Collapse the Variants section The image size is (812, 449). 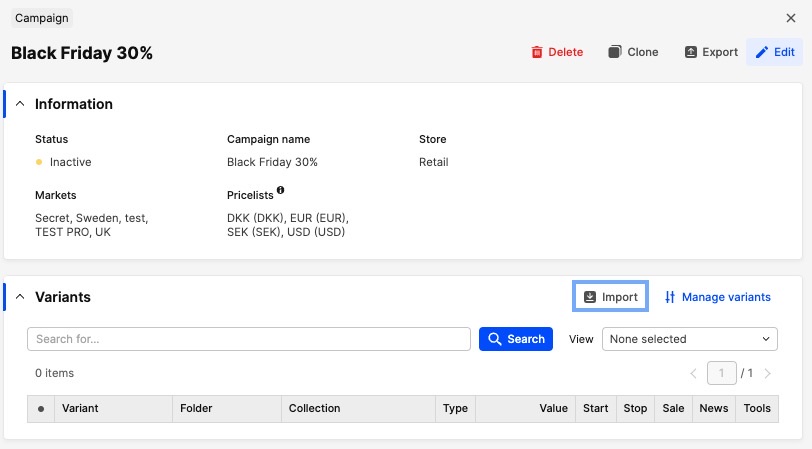coord(20,297)
